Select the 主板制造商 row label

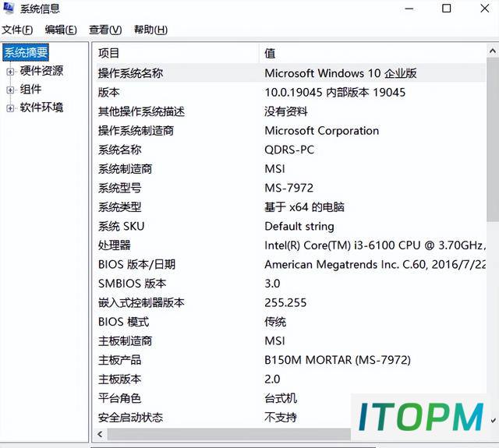point(125,340)
